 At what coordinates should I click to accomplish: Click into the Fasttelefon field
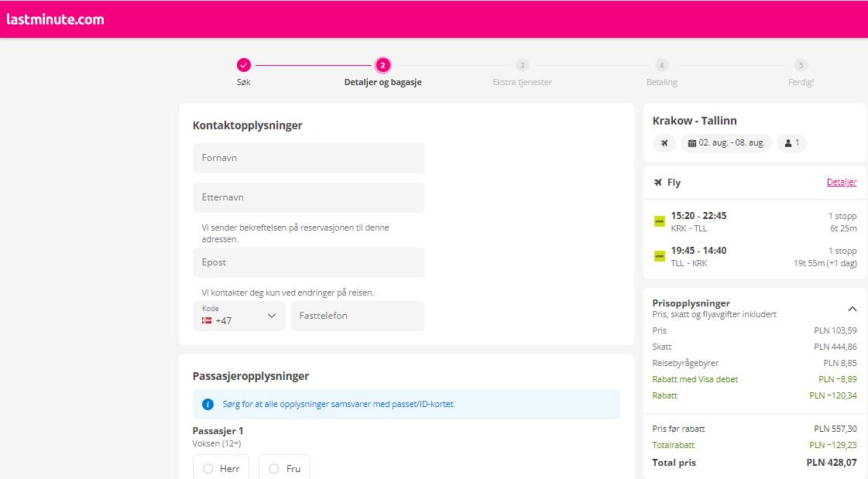358,316
